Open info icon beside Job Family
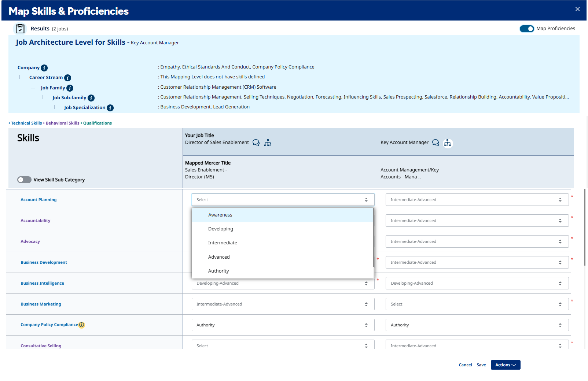The height and width of the screenshot is (381, 588). tap(70, 88)
